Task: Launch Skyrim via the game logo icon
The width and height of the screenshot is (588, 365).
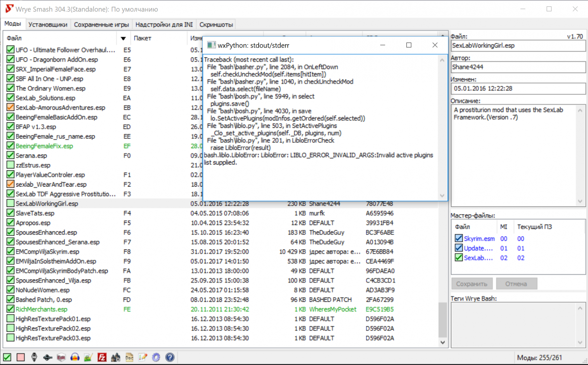Action: click(34, 357)
